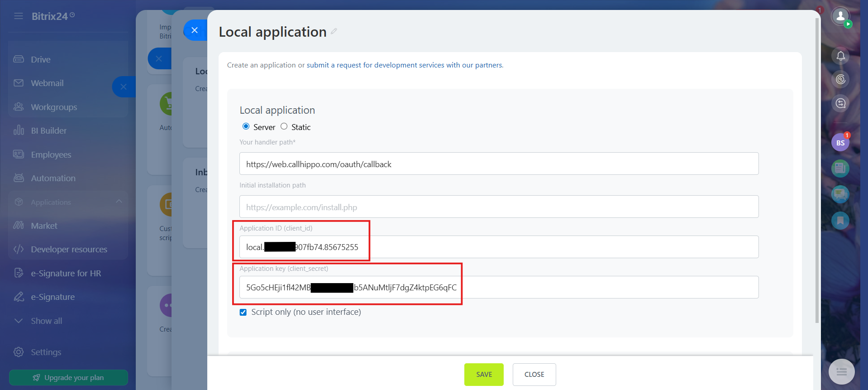Viewport: 868px width, 390px height.
Task: Select the Server radio button
Action: pyautogui.click(x=246, y=126)
